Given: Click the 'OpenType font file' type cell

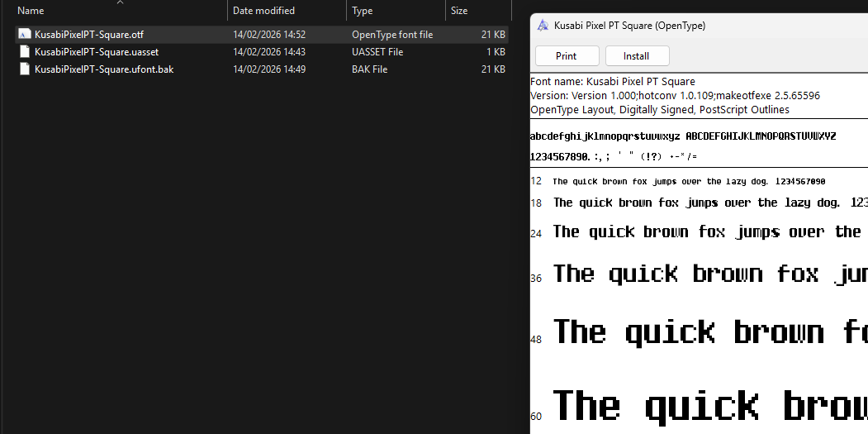Looking at the screenshot, I should [392, 35].
